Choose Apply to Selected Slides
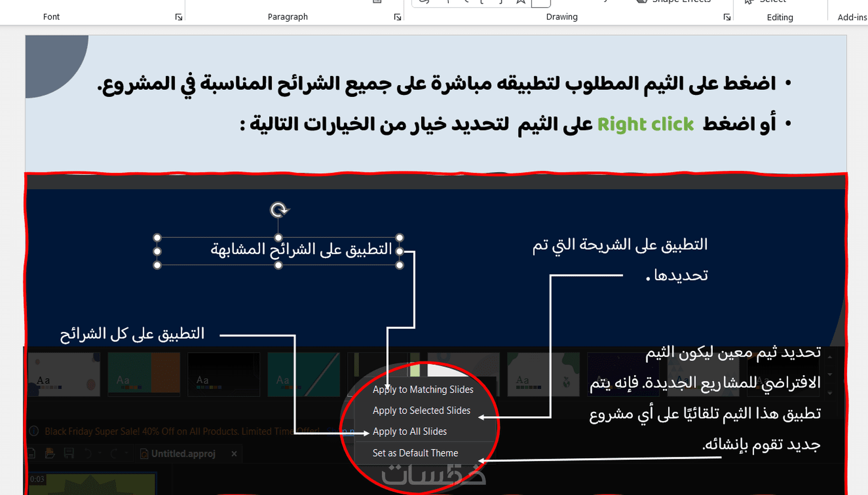Image resolution: width=868 pixels, height=495 pixels. [x=421, y=410]
